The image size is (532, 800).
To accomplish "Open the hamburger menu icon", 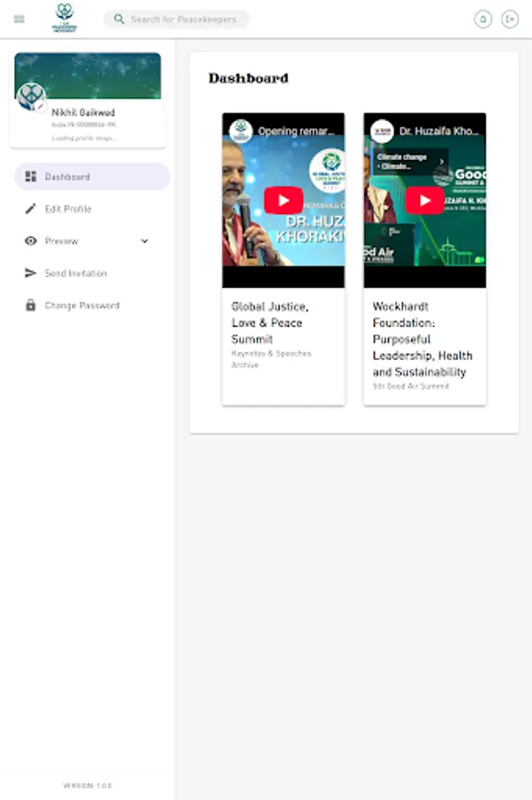I will click(x=20, y=19).
